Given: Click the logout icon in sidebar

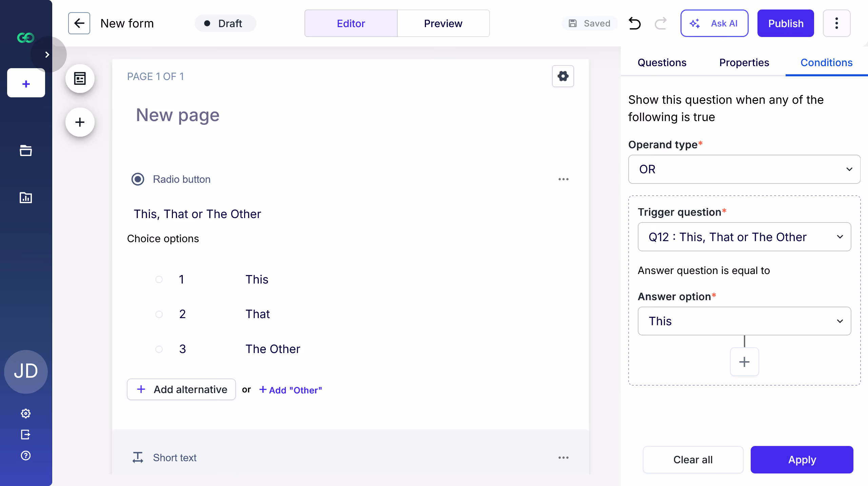Looking at the screenshot, I should 26,434.
